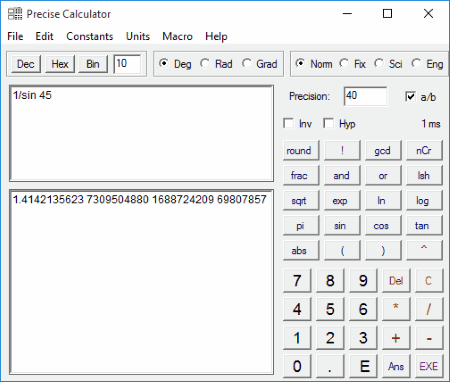
Task: Click the digit 1 button
Action: [297, 338]
